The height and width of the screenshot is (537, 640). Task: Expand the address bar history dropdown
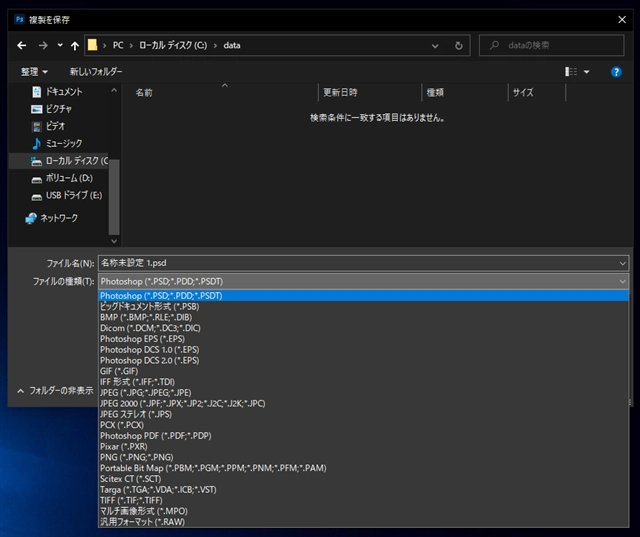(x=435, y=46)
